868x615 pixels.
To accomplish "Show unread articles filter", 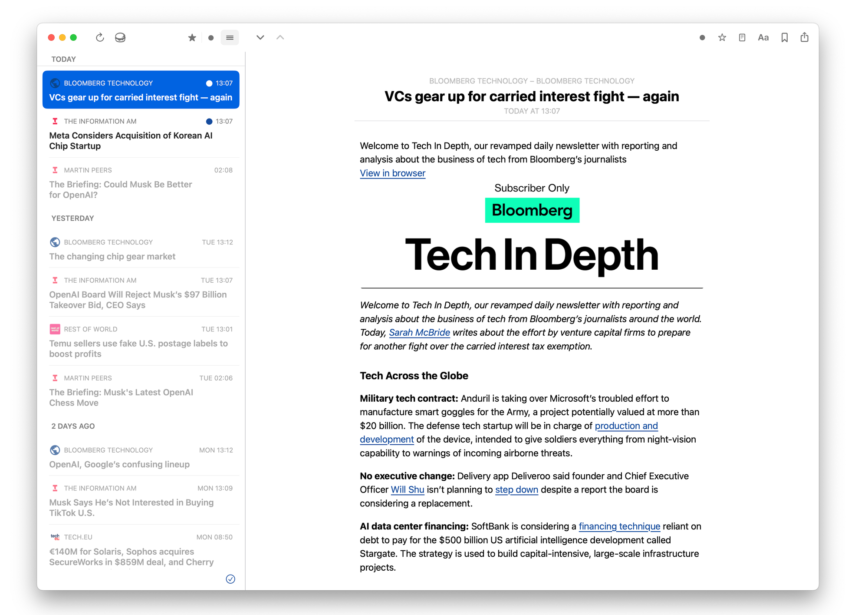I will (x=211, y=38).
